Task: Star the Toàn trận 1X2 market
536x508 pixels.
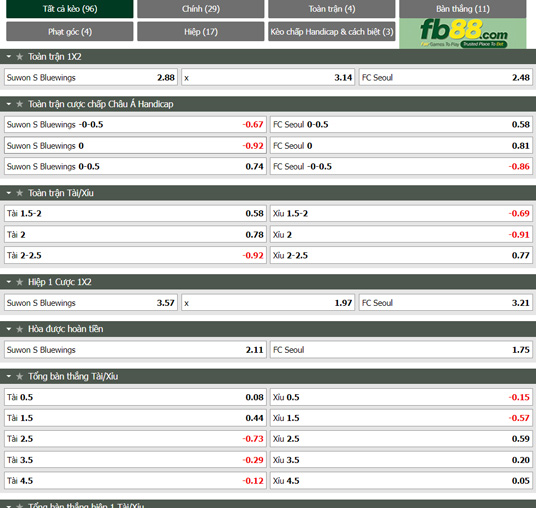Action: coord(19,57)
